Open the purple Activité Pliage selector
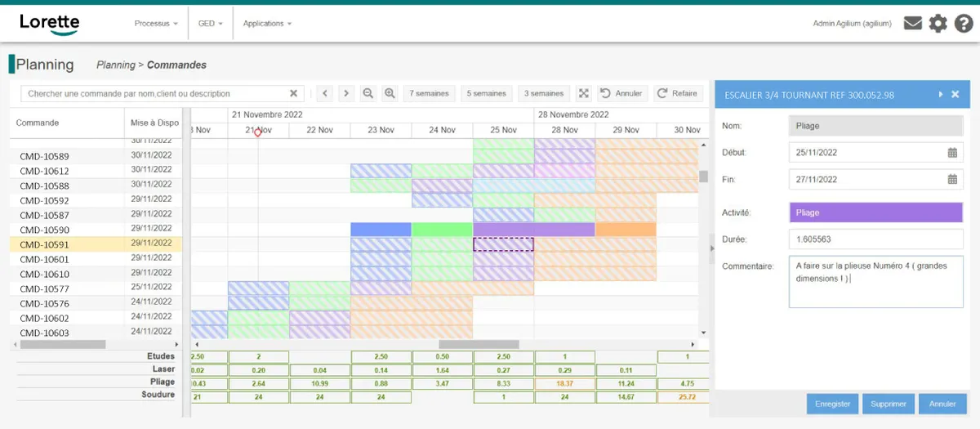 tap(876, 212)
